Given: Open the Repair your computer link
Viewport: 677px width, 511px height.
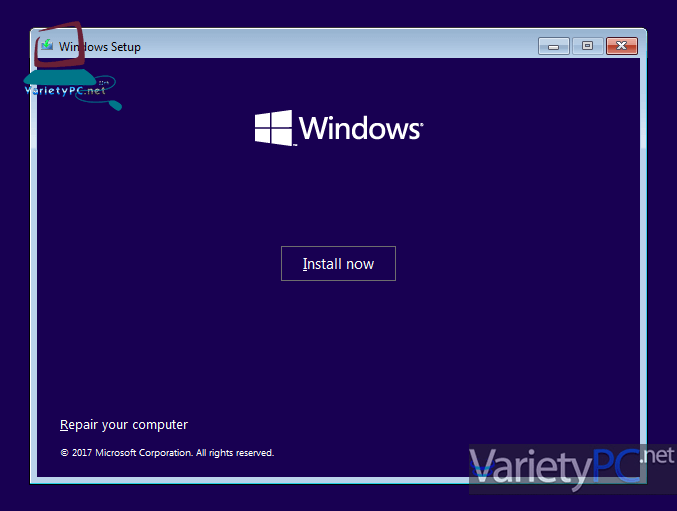Looking at the screenshot, I should [124, 425].
